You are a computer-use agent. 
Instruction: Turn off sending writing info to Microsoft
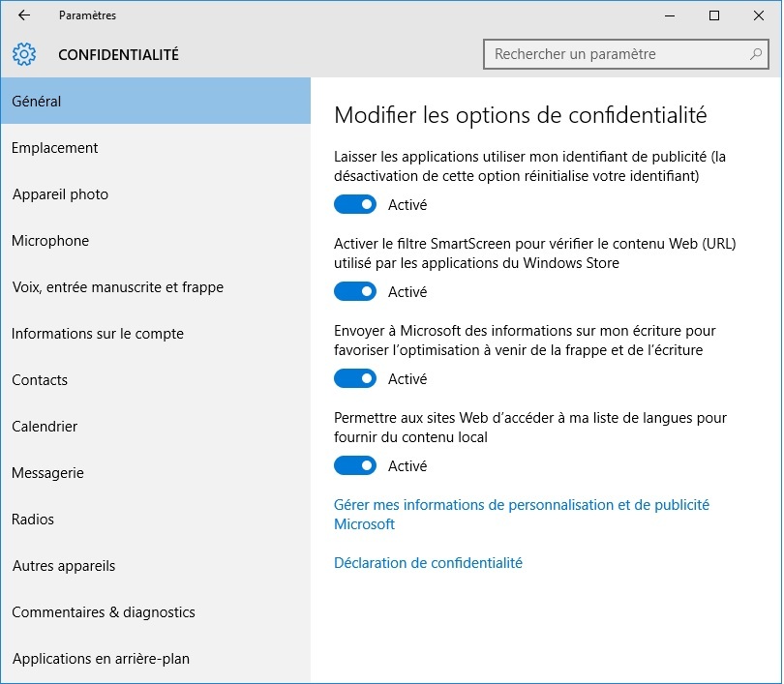tap(355, 378)
